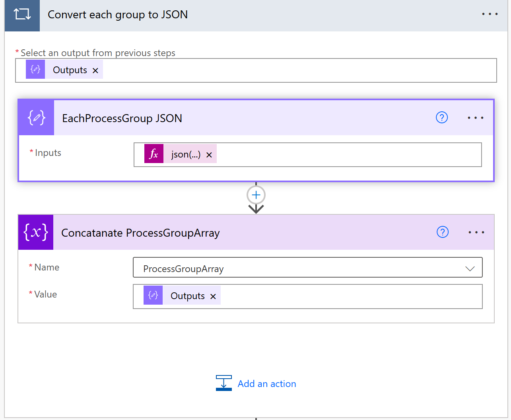
Task: Remove the json(...) expression with its X
Action: (209, 154)
